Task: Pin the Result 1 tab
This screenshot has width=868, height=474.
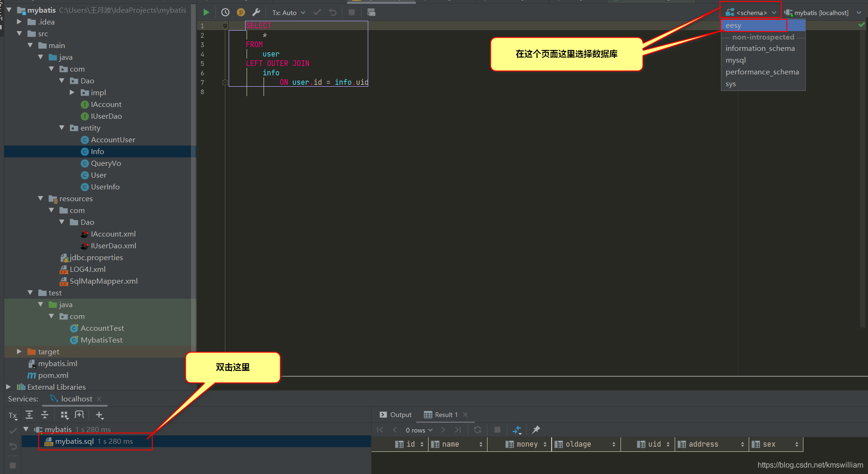Action: point(536,430)
